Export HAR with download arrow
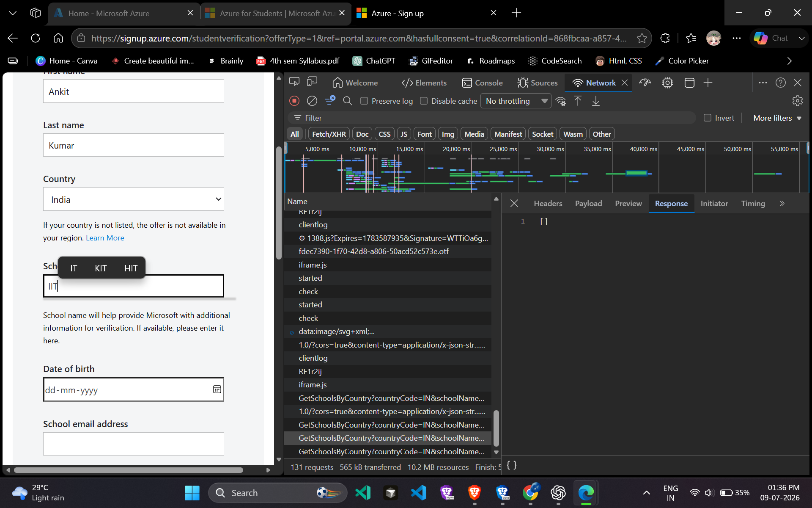The width and height of the screenshot is (812, 508). click(596, 101)
